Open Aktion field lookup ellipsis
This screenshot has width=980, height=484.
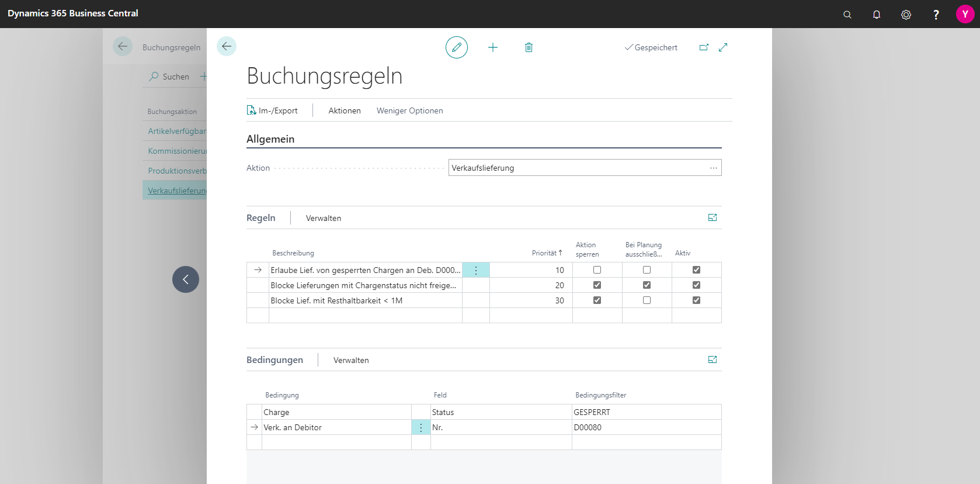coord(713,168)
